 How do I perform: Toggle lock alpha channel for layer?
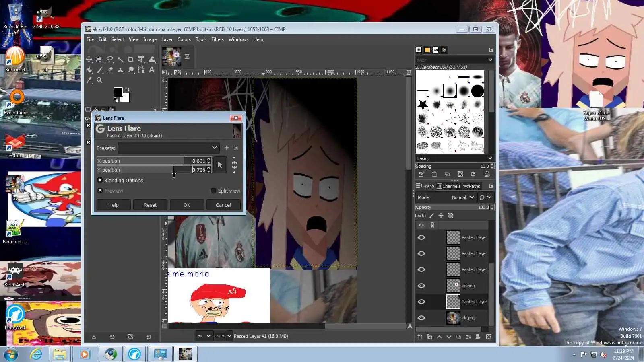click(x=450, y=216)
